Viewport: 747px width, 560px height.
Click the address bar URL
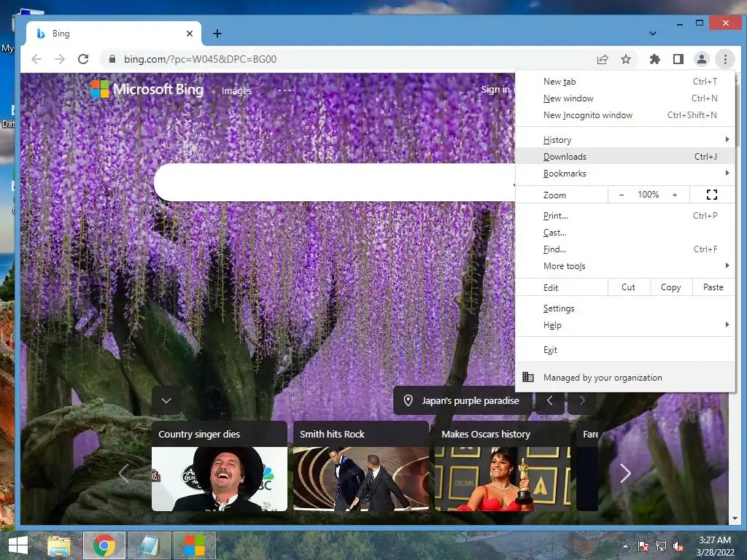point(200,59)
